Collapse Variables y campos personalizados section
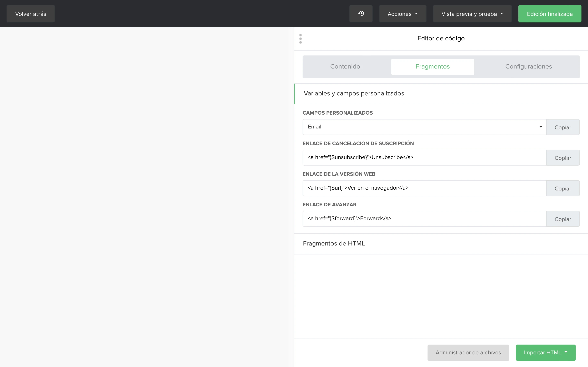The image size is (588, 367). tap(354, 93)
